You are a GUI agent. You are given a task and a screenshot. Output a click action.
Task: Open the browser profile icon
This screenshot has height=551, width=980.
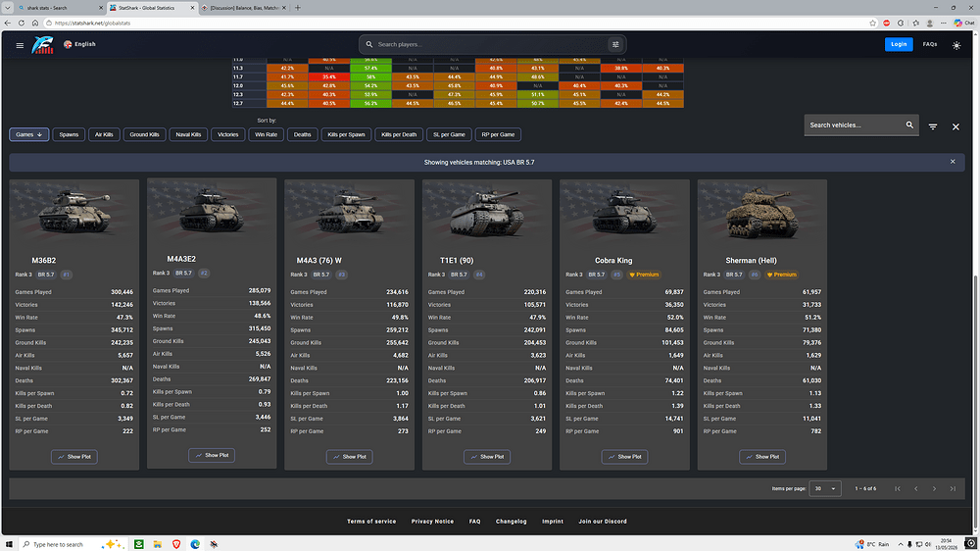point(930,24)
